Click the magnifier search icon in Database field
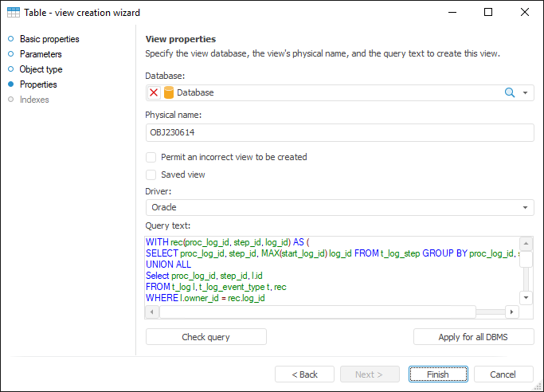544x392 pixels. click(510, 92)
